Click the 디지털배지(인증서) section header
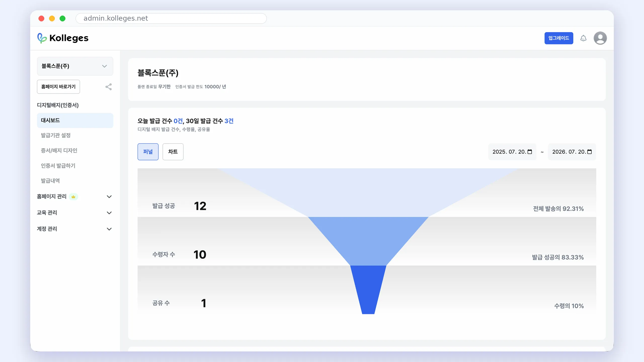Image resolution: width=644 pixels, height=362 pixels. pos(58,105)
